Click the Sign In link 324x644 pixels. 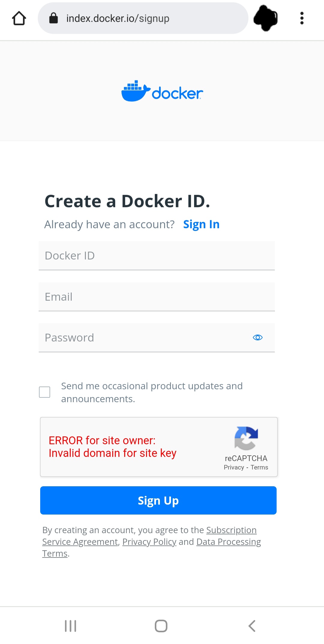pyautogui.click(x=201, y=224)
